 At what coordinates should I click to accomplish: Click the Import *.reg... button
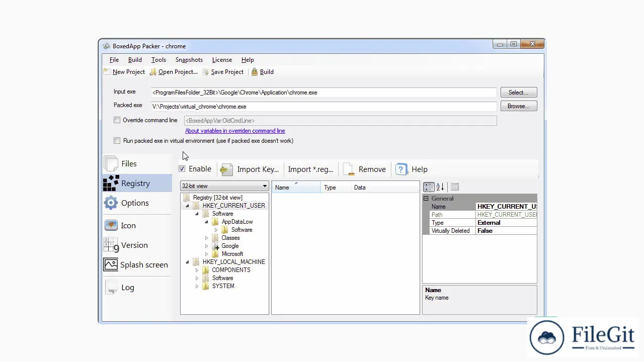310,169
